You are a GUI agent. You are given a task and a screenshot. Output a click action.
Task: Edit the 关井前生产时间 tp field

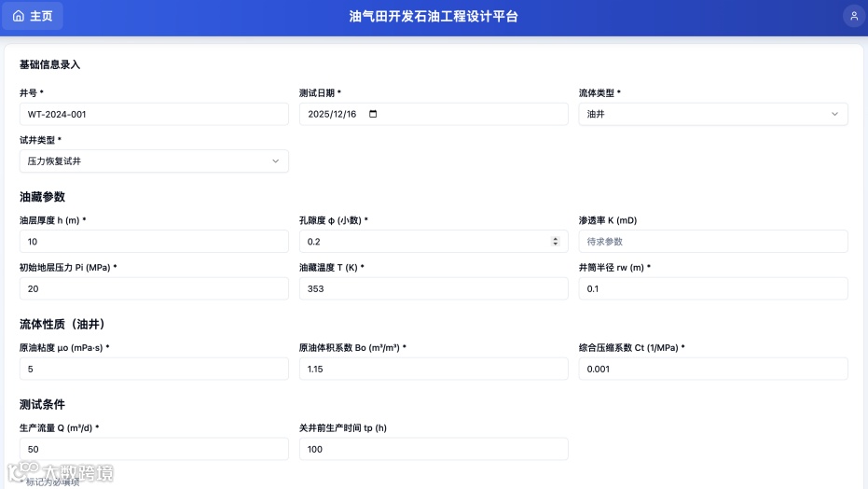(434, 449)
